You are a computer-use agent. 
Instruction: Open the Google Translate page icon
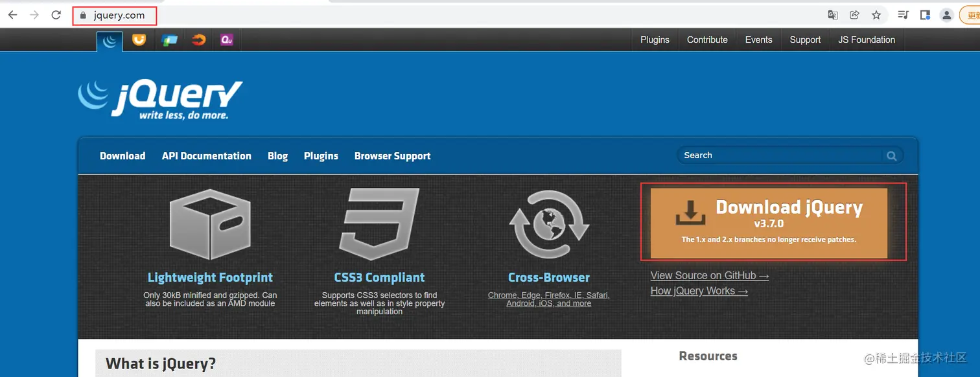[x=833, y=15]
